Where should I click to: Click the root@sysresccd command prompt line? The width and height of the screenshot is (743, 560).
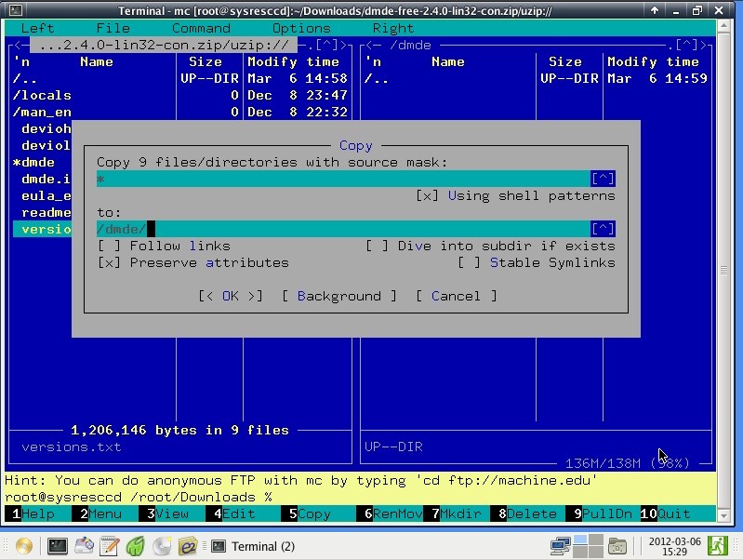[x=139, y=497]
